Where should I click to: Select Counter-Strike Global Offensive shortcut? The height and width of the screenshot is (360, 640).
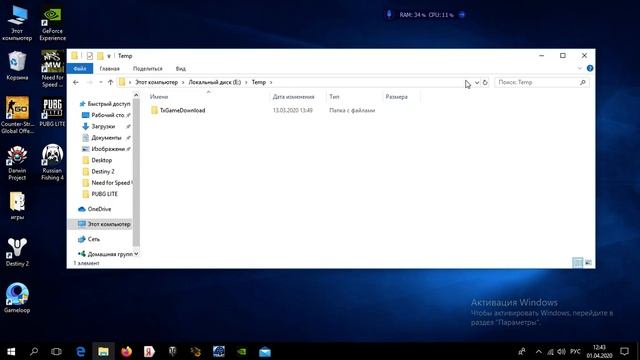(17, 115)
